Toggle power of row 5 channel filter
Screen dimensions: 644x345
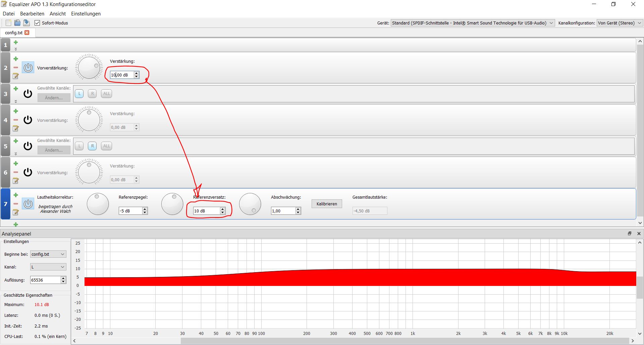pos(28,146)
